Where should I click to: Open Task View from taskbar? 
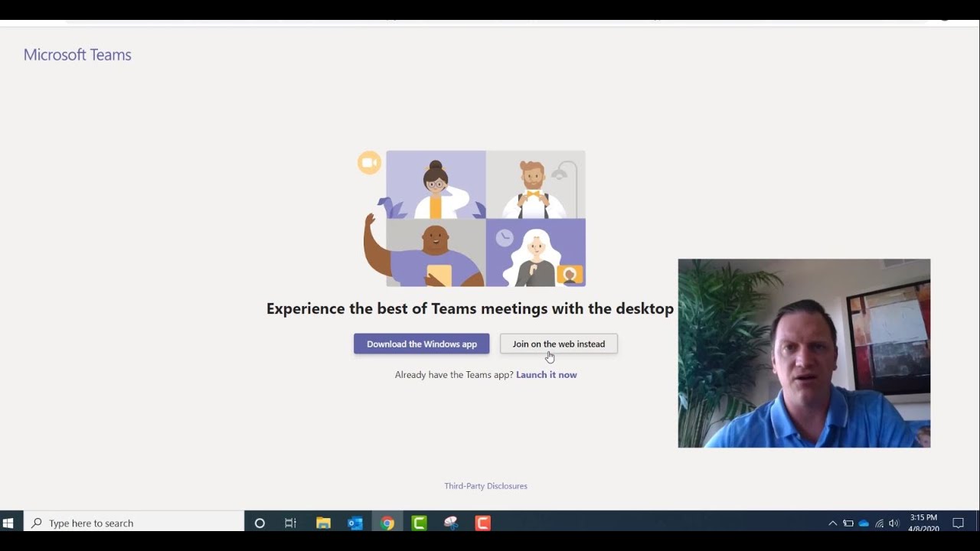click(291, 523)
